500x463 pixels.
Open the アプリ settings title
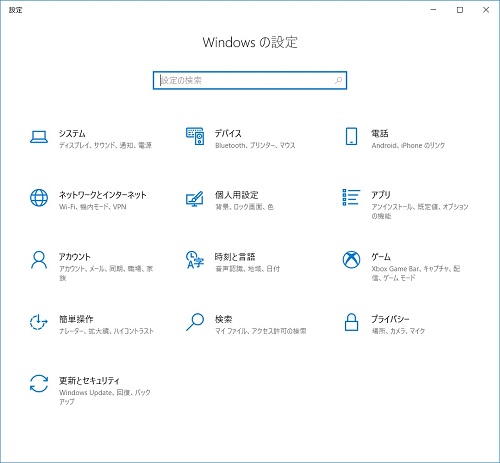point(381,195)
